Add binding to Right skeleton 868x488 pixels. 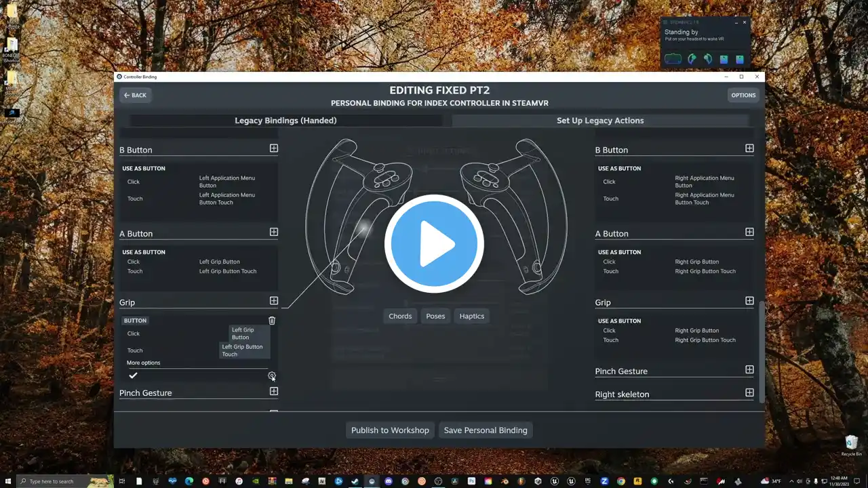[x=749, y=392]
